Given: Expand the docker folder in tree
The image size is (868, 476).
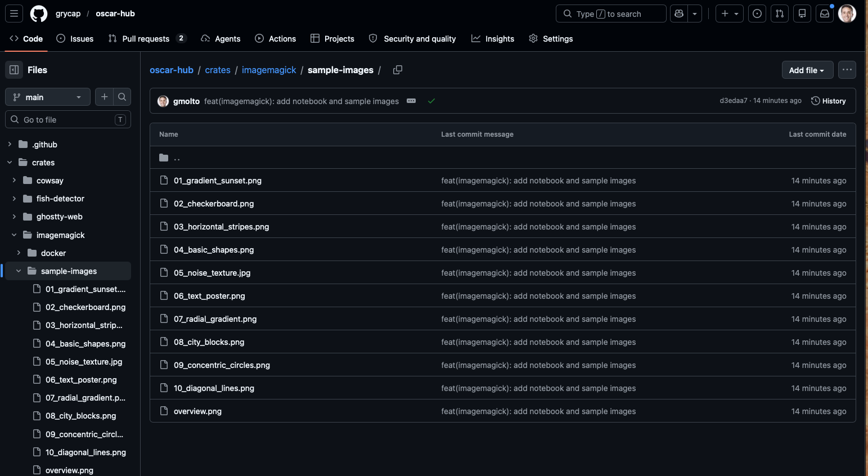Looking at the screenshot, I should pyautogui.click(x=19, y=253).
